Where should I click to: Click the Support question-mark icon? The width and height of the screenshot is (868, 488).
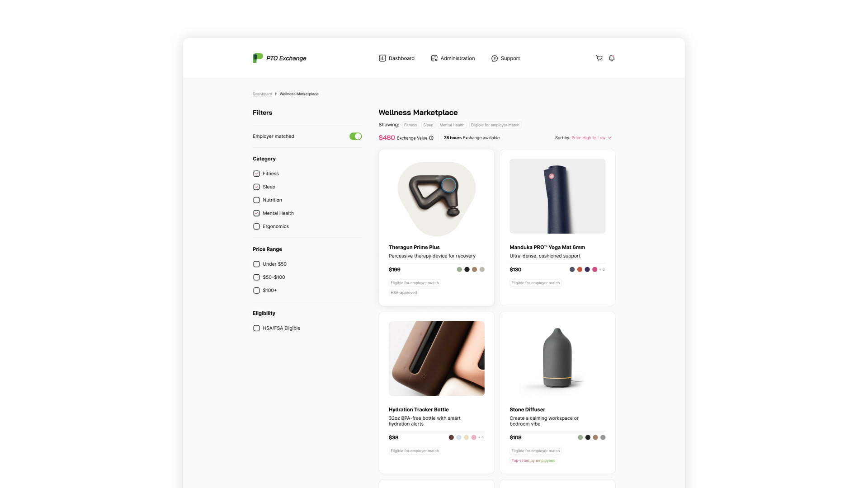point(494,59)
